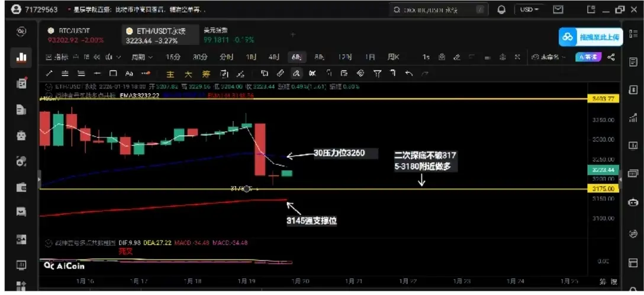
Task: Take a chart screenshot with camera icon
Action: [x=442, y=57]
